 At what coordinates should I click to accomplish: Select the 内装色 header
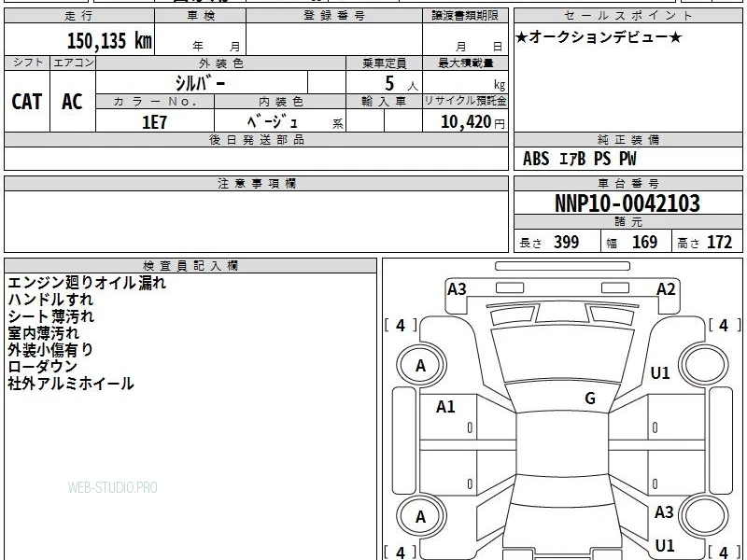pyautogui.click(x=281, y=102)
